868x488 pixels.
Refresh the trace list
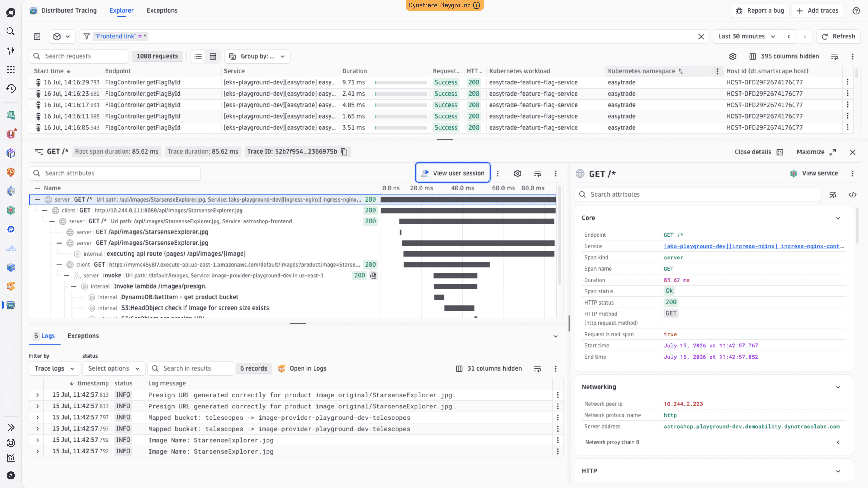click(838, 36)
